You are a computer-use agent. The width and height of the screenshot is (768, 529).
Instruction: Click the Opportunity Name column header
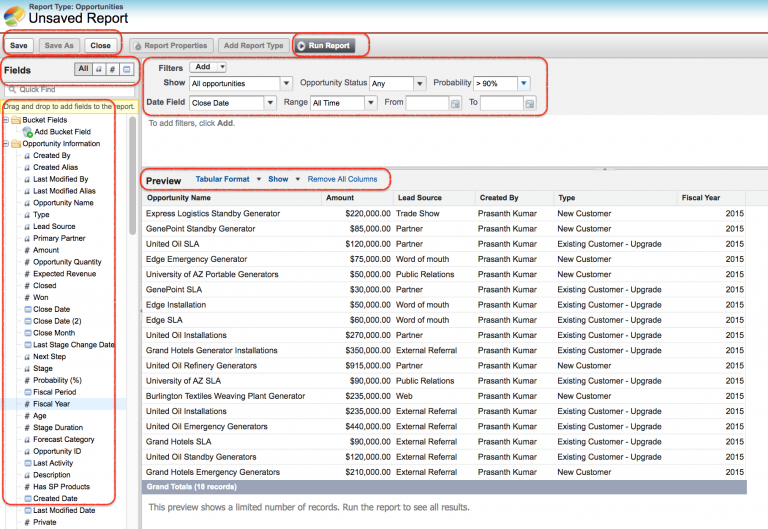233,198
